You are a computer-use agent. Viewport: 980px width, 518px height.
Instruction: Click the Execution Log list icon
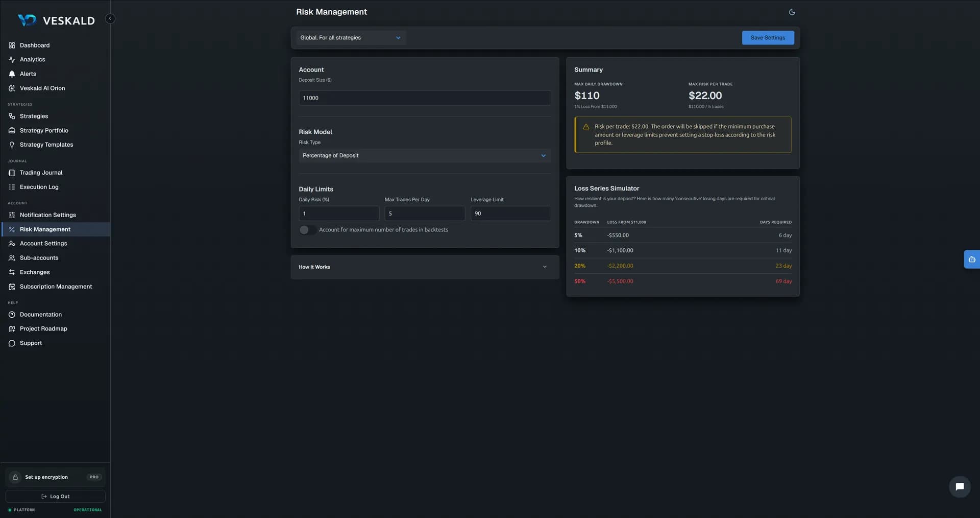pos(12,187)
